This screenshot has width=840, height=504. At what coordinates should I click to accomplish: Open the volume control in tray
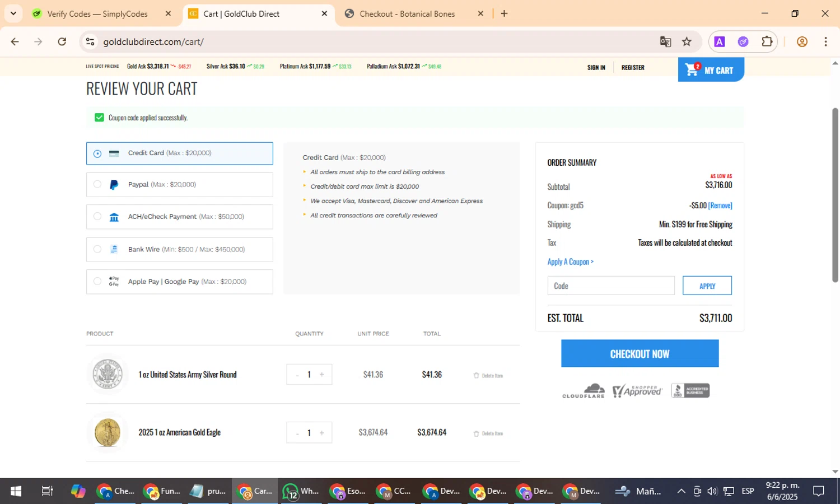pyautogui.click(x=712, y=491)
